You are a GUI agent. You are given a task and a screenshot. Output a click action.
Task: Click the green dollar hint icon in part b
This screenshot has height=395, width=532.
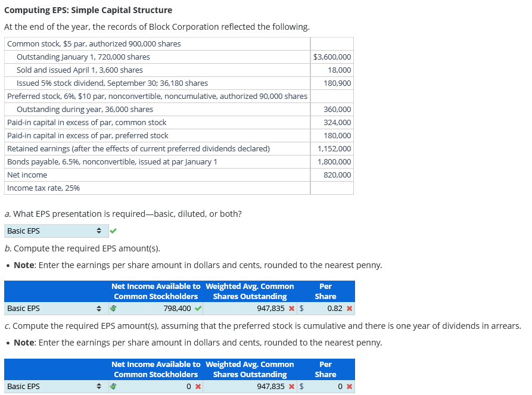click(114, 309)
